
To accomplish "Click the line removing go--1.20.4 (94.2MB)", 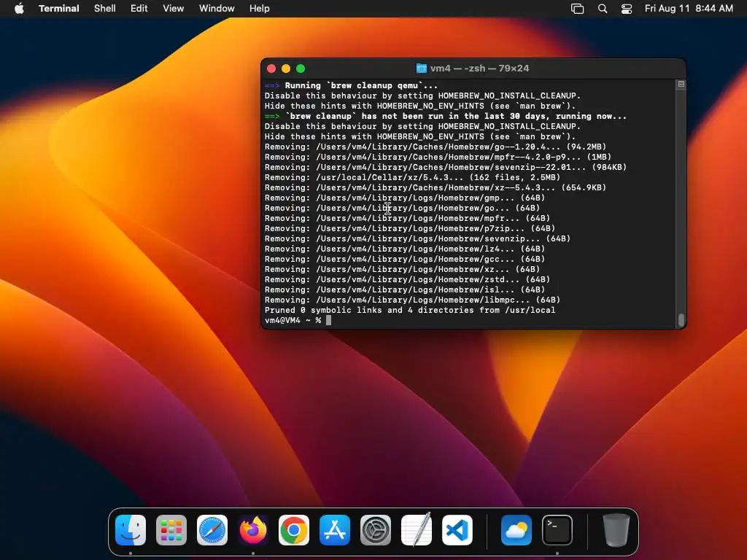I will (x=436, y=147).
